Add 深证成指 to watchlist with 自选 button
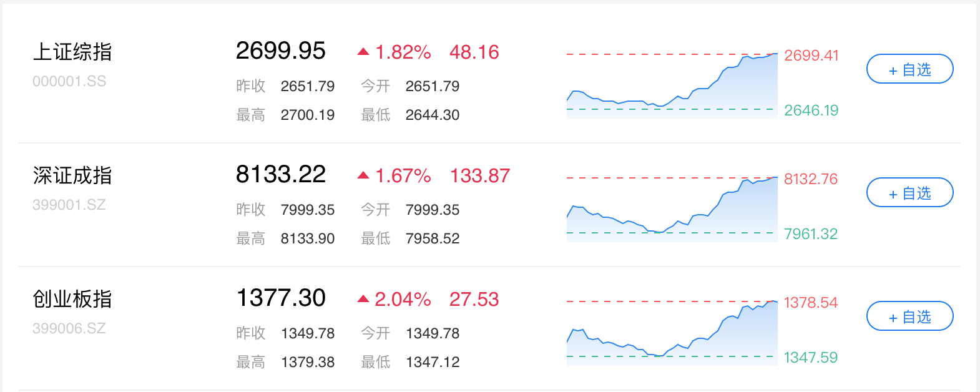980x392 pixels. click(909, 193)
